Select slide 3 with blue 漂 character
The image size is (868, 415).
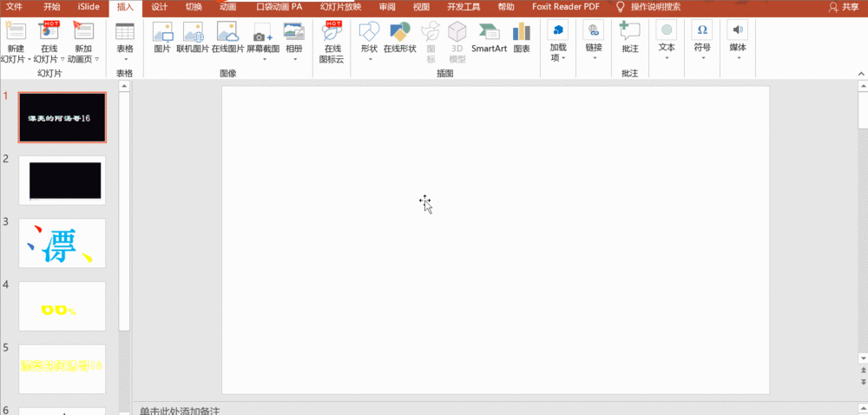pyautogui.click(x=62, y=243)
